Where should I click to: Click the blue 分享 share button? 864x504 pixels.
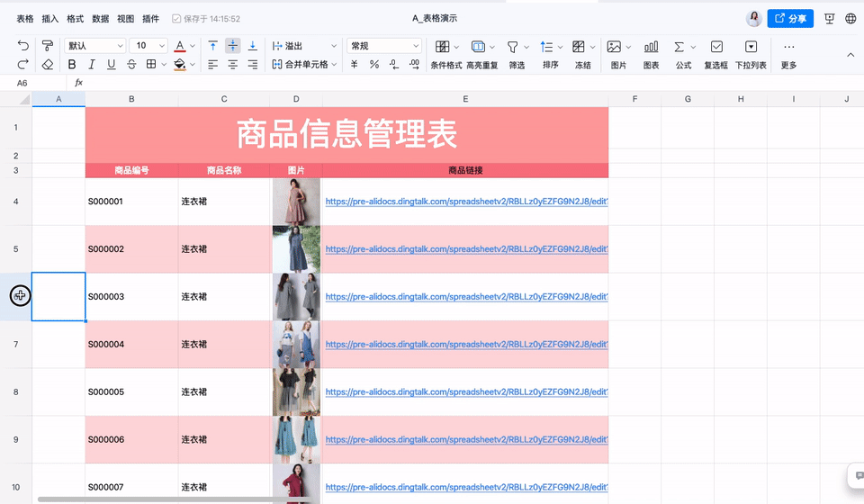(790, 19)
